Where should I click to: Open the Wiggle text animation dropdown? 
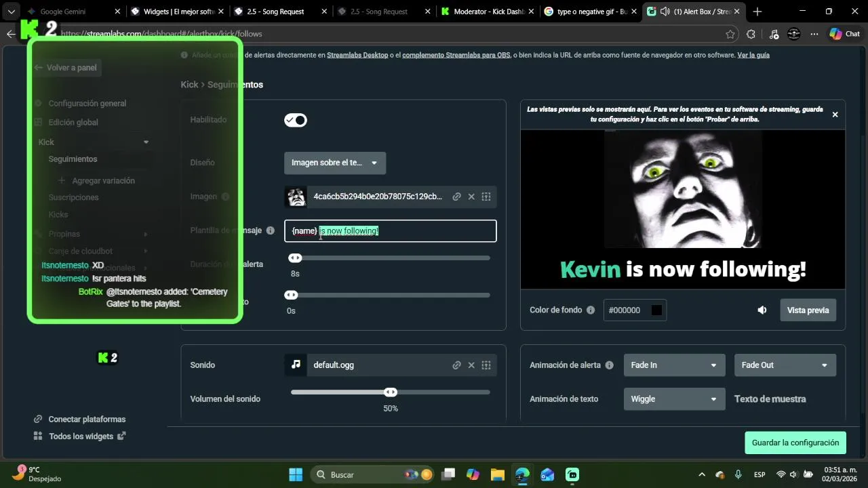click(x=675, y=399)
